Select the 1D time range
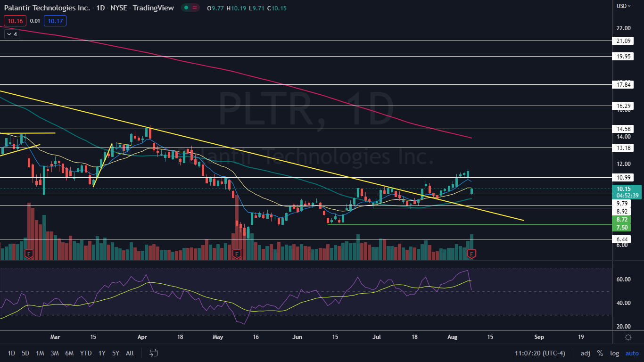The height and width of the screenshot is (362, 644). point(11,353)
